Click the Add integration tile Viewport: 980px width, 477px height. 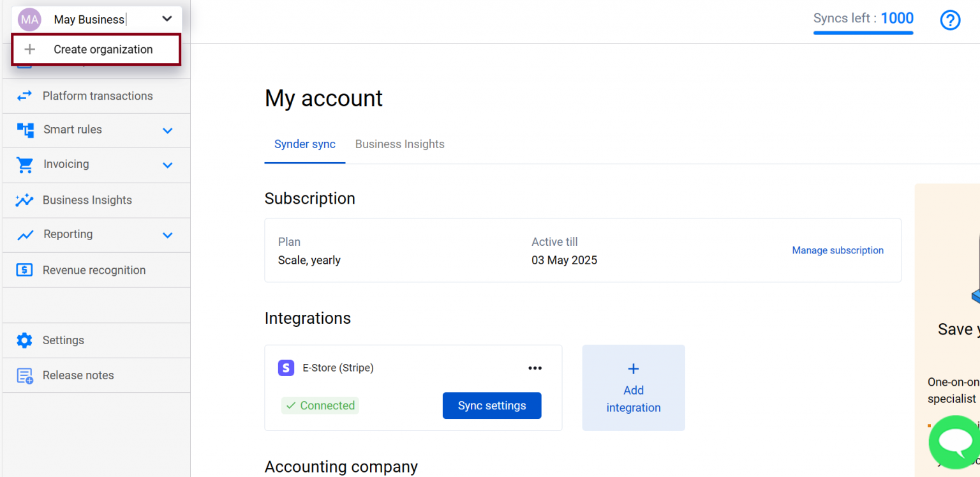click(634, 388)
